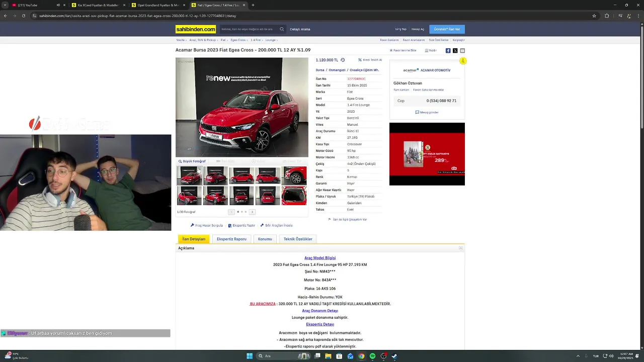Open Büyük Fotoğraf view
The image size is (644, 362).
(192, 161)
